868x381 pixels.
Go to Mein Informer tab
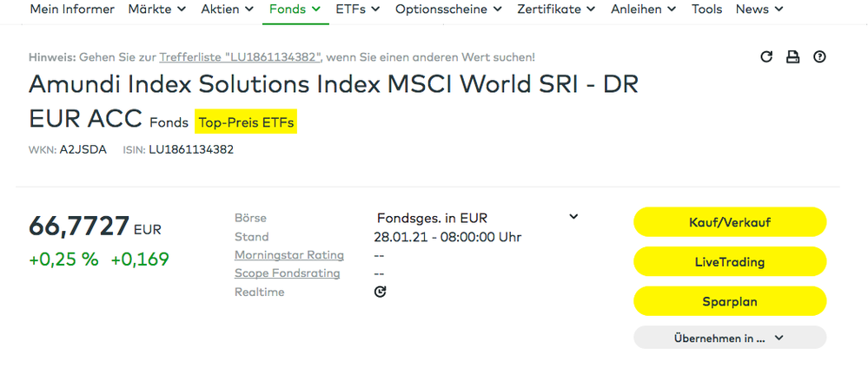click(x=72, y=10)
